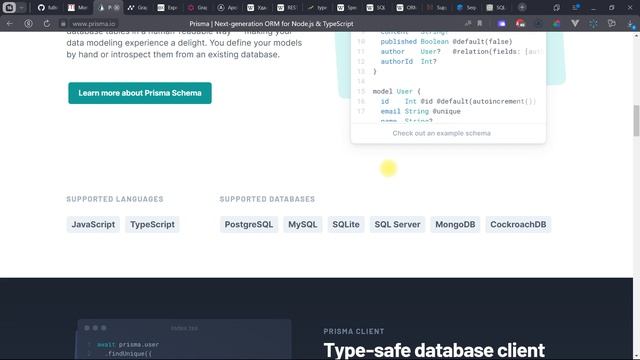Switch to the 'RES' Wikipedia tab
640x360 pixels.
pos(287,8)
